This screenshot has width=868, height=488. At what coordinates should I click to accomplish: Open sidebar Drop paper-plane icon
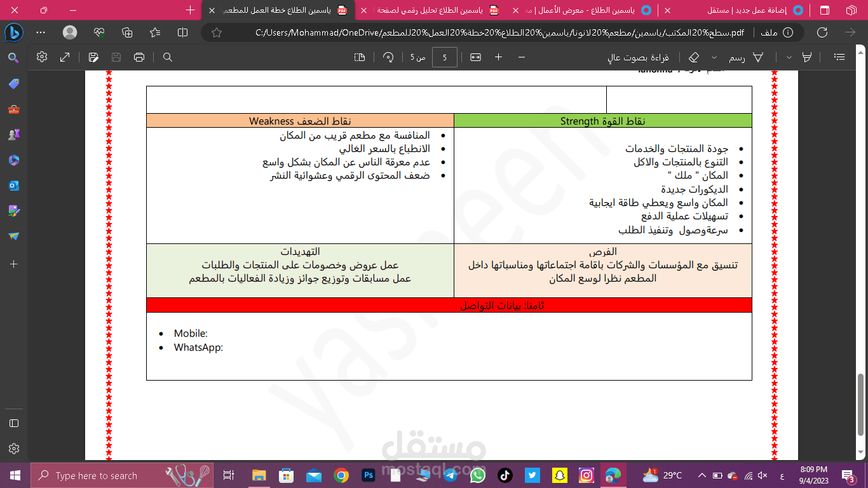pos(13,236)
